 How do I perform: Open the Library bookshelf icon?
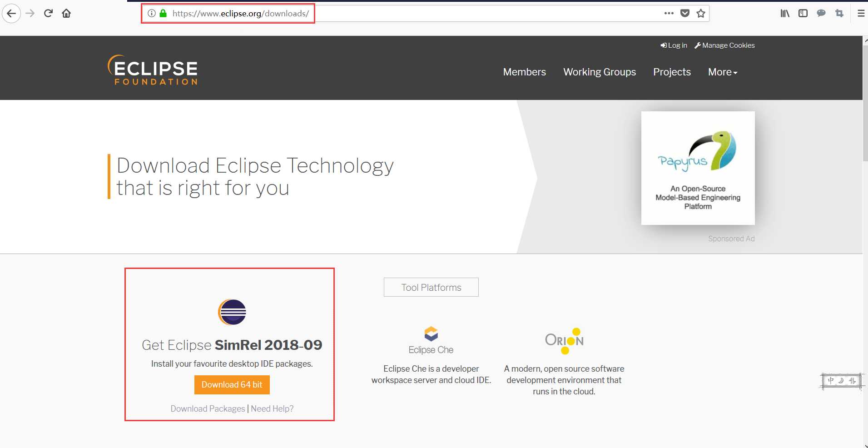pyautogui.click(x=785, y=13)
